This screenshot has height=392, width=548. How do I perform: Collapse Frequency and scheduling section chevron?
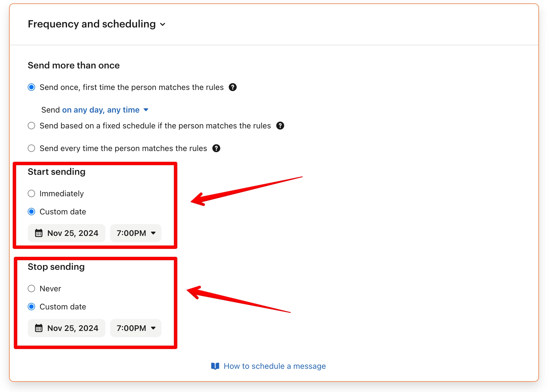click(163, 24)
